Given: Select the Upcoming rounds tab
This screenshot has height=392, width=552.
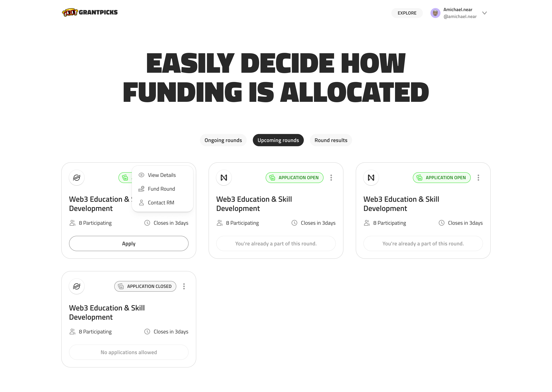Looking at the screenshot, I should 278,140.
